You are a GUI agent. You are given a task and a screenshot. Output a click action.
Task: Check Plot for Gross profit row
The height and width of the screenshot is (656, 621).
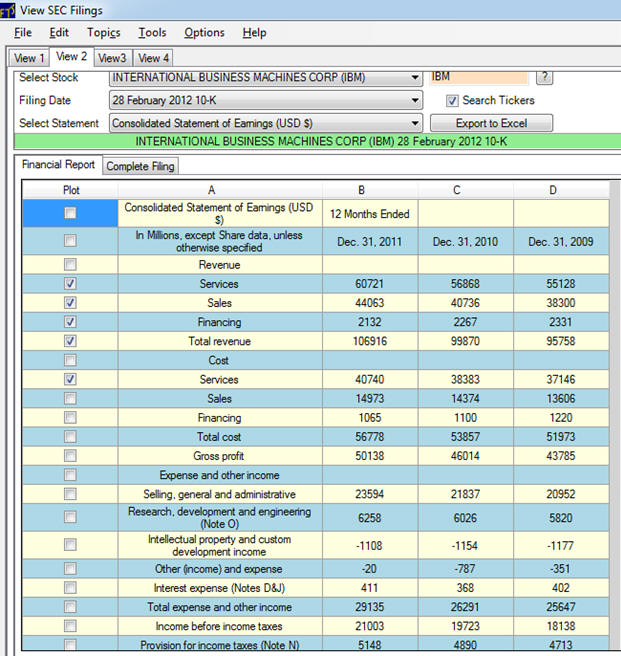click(x=70, y=456)
